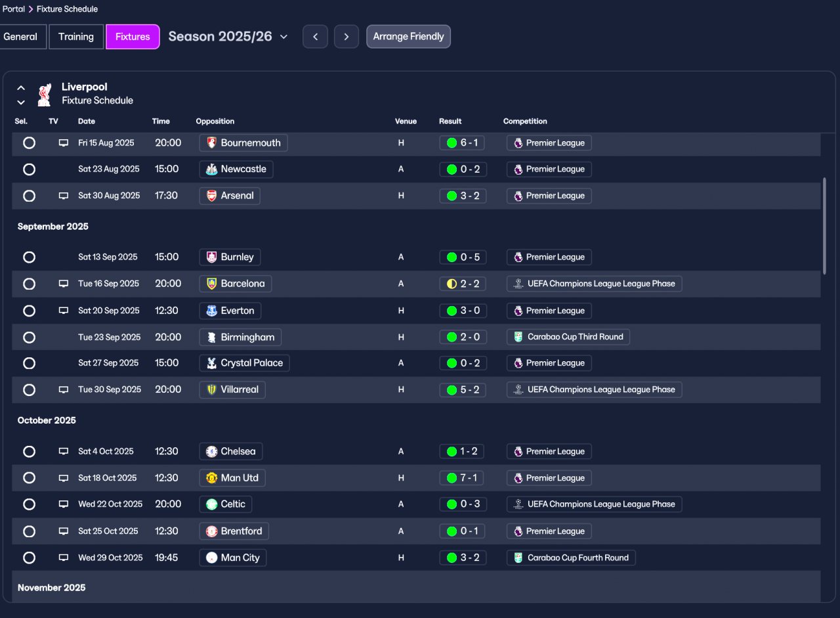Click the Liverpool club crest icon
The height and width of the screenshot is (618, 840).
(44, 94)
